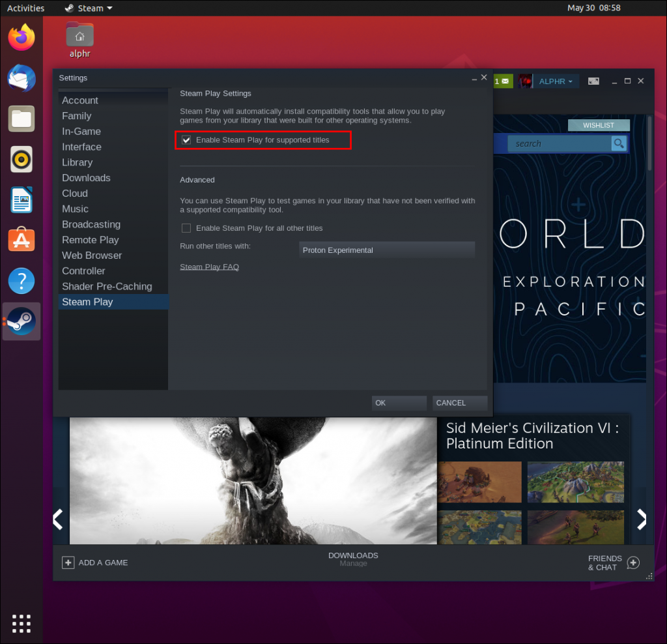
Task: Click the ALPHR profile avatar
Action: click(x=525, y=81)
